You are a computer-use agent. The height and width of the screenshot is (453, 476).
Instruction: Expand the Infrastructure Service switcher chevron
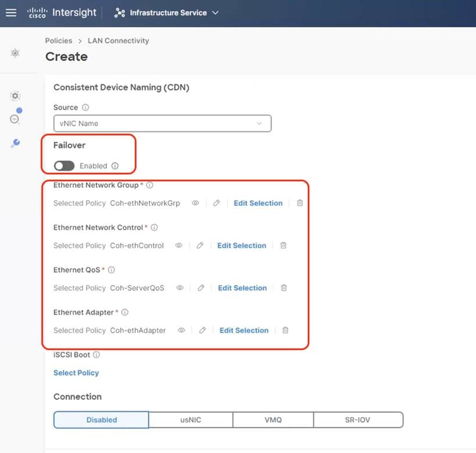pyautogui.click(x=214, y=12)
